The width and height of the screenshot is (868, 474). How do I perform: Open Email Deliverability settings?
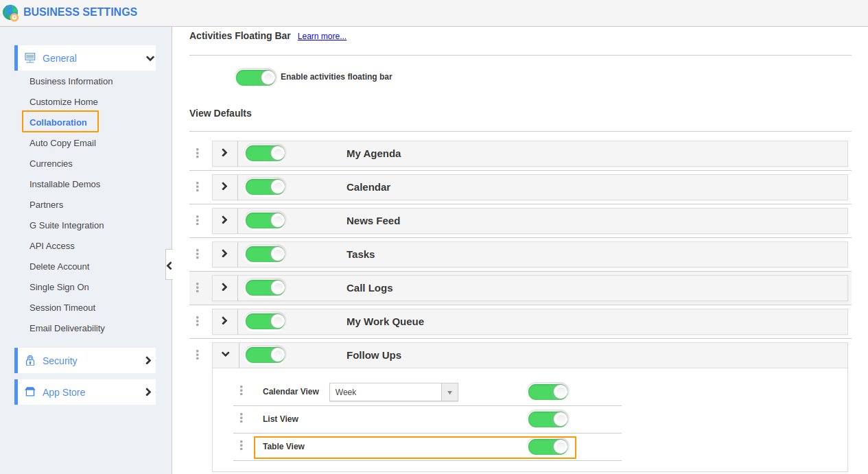(x=67, y=328)
